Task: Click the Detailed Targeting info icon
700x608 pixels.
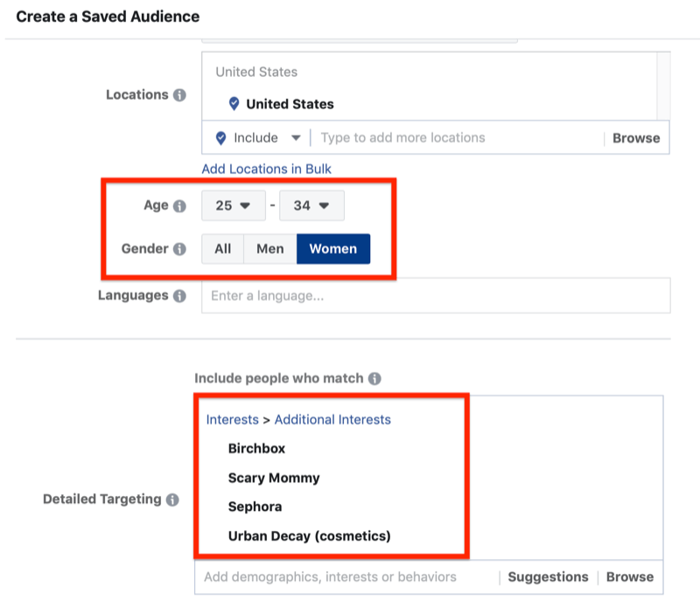Action: (172, 500)
